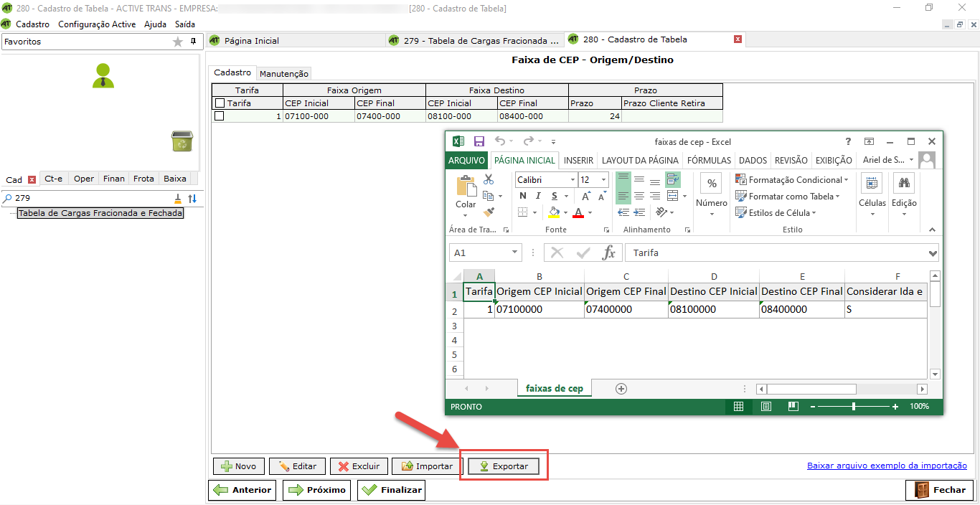Toggle italic (I) in Excel Fonte group

pos(539,196)
